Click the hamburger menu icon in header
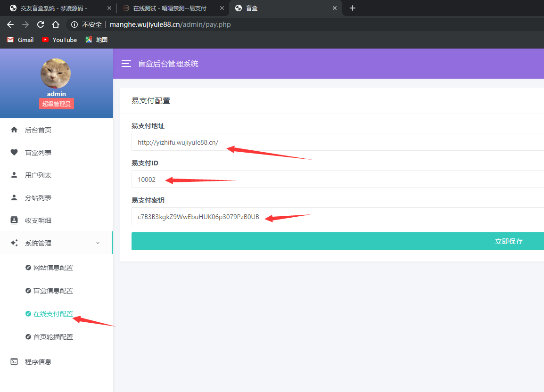544x392 pixels. 126,64
